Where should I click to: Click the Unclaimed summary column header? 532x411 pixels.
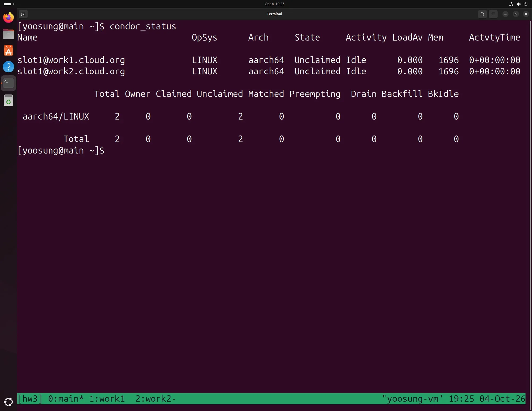point(220,94)
